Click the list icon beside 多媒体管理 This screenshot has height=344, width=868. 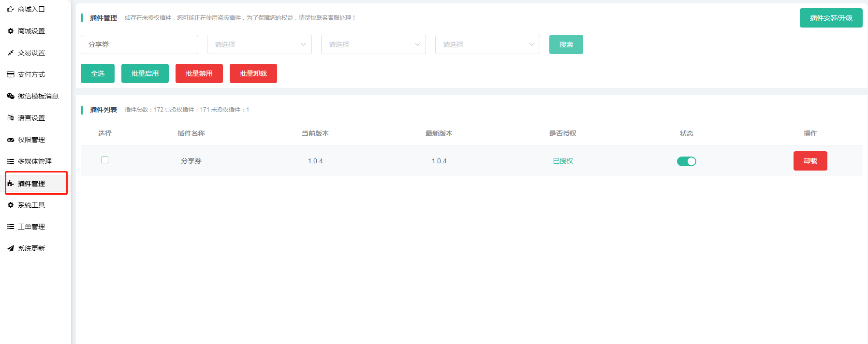(10, 161)
